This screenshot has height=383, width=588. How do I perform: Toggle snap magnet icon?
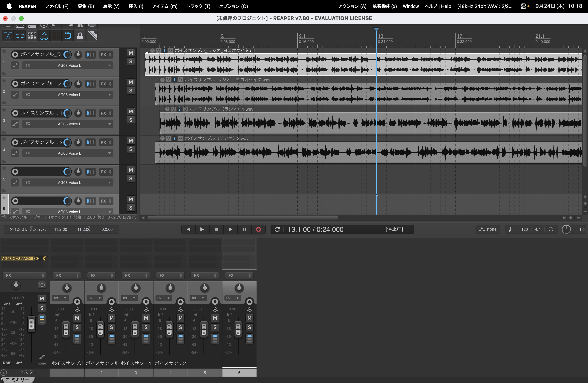68,36
